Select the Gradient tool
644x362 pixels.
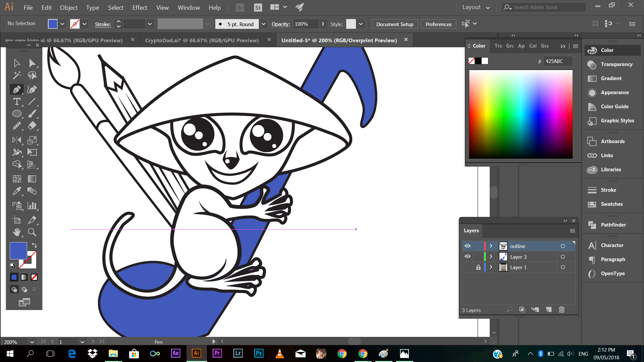point(32,179)
